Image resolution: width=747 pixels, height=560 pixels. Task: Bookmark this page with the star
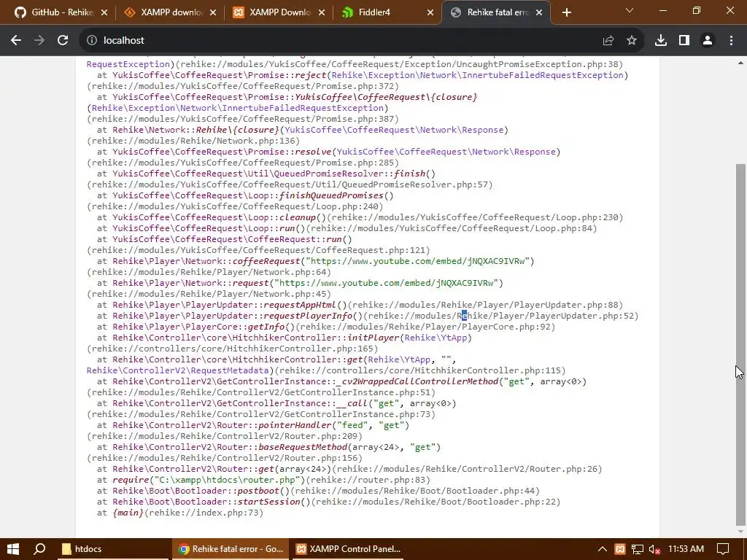632,41
